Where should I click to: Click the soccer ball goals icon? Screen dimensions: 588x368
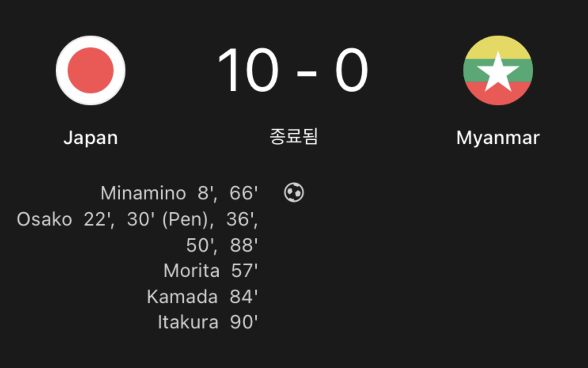pyautogui.click(x=294, y=193)
